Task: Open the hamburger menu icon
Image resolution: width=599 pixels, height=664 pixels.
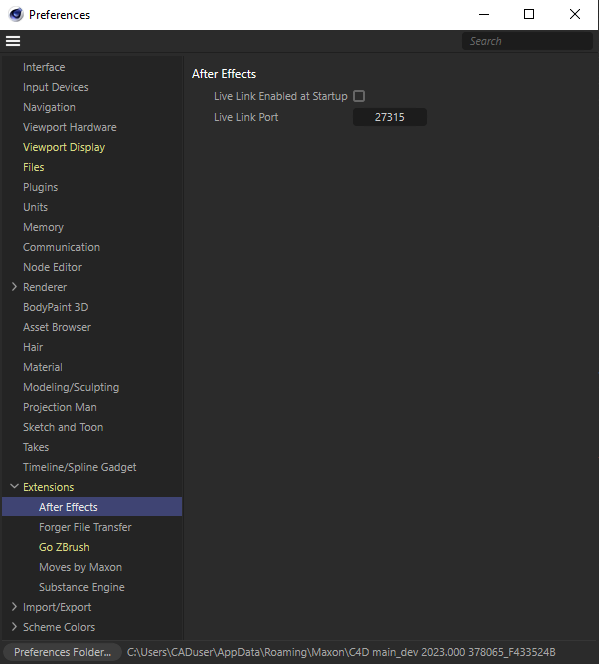Action: point(13,41)
